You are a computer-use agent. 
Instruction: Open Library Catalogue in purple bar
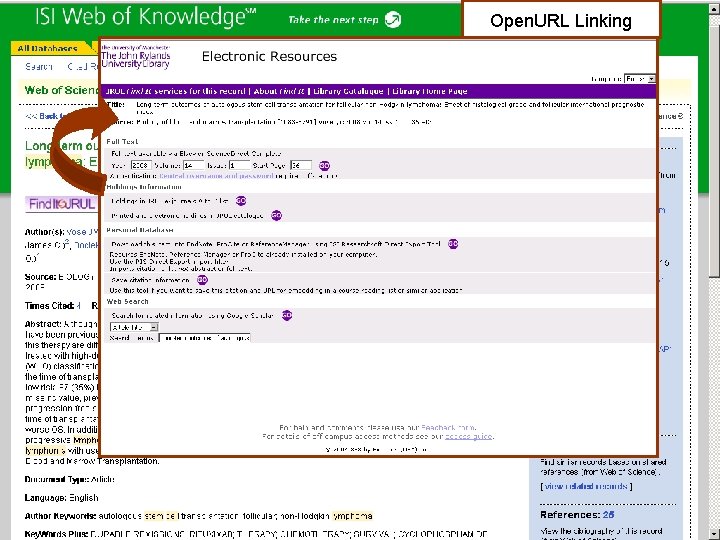348,91
